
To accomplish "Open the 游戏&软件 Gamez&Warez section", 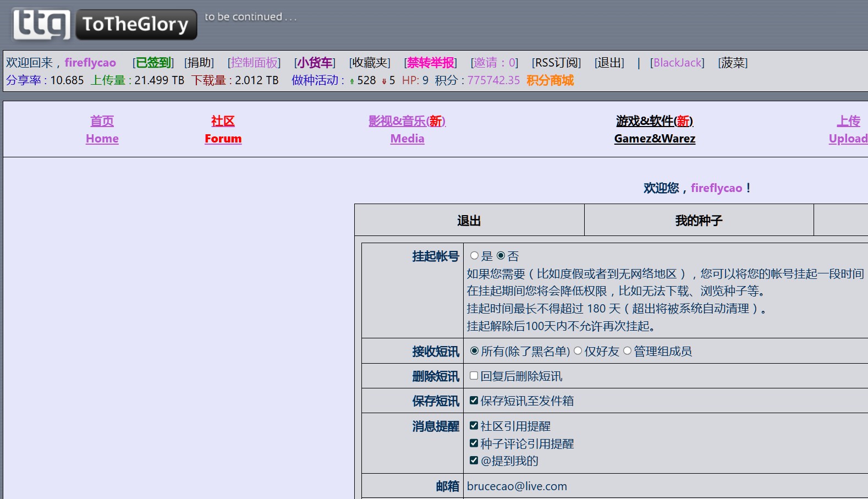I will click(x=655, y=130).
